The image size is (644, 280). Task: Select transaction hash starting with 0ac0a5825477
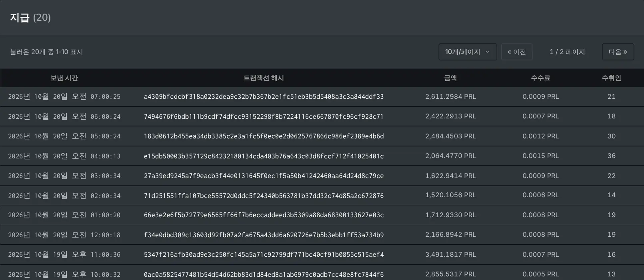pos(264,274)
